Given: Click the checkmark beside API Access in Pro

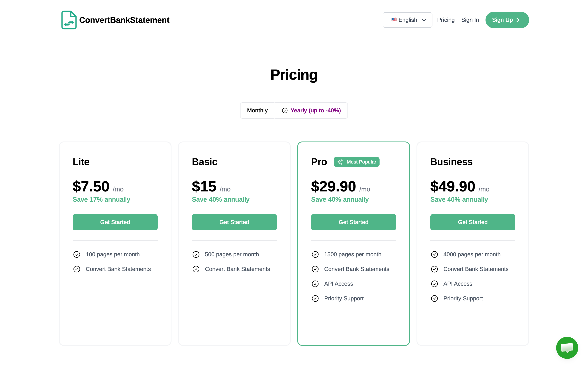Looking at the screenshot, I should coord(315,284).
